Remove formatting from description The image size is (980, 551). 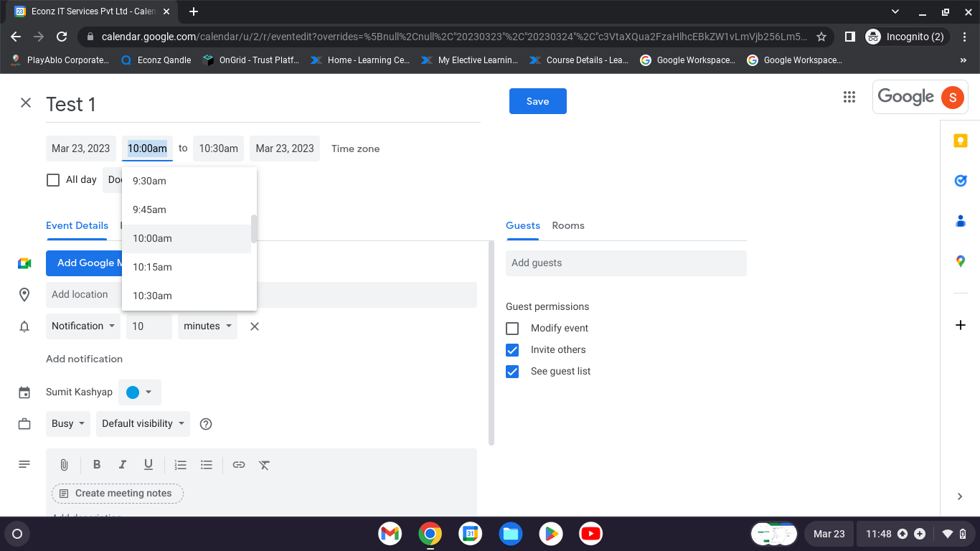(x=264, y=465)
